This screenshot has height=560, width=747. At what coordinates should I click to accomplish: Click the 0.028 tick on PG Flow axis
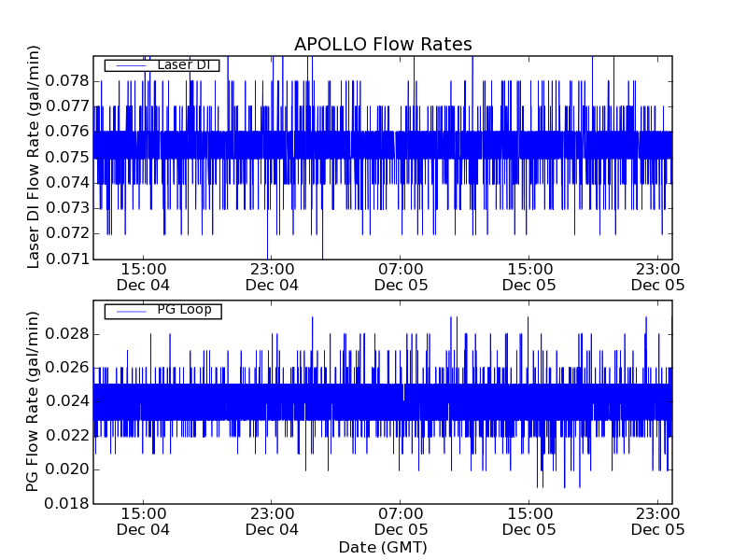pyautogui.click(x=67, y=334)
